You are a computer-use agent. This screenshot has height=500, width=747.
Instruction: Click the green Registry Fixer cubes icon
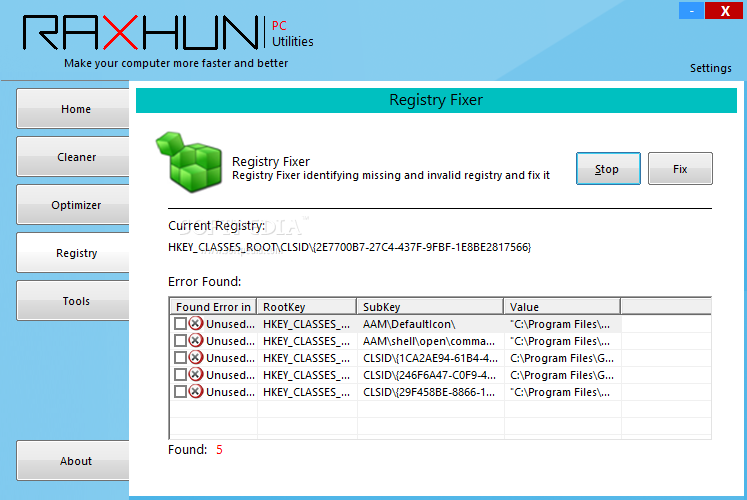pos(190,162)
